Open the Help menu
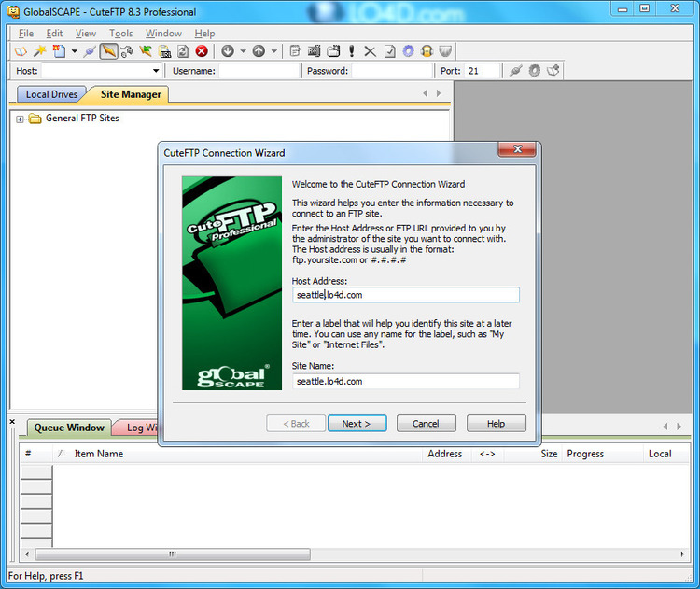700x589 pixels. [205, 34]
